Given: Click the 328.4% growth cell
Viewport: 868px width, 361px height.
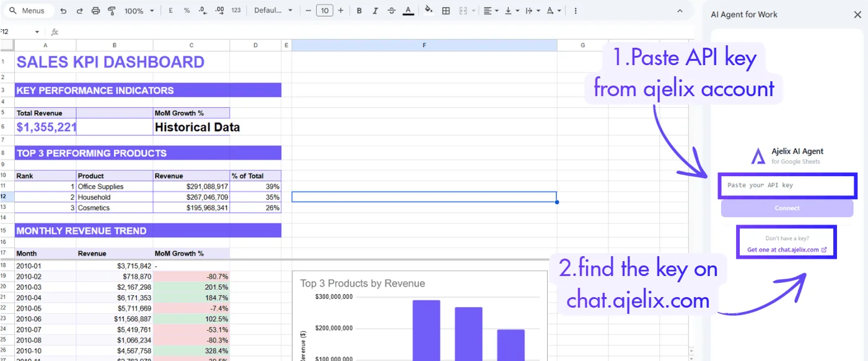Looking at the screenshot, I should click(x=191, y=350).
